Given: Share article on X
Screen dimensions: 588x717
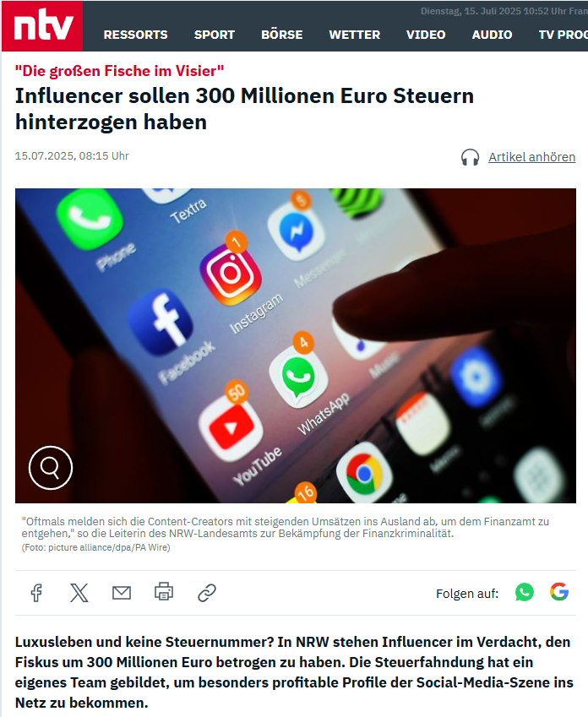Looking at the screenshot, I should [x=79, y=593].
